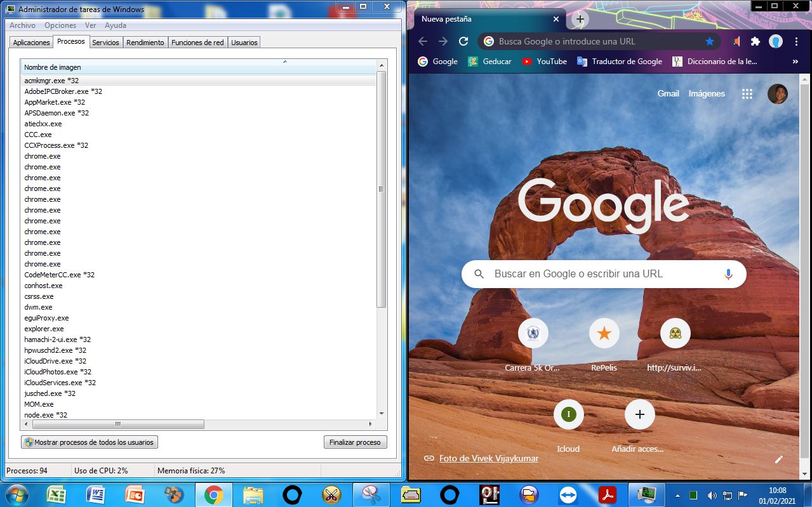Click the vertical scrollbar thumb in process list
This screenshot has height=507, width=812.
pyautogui.click(x=382, y=189)
